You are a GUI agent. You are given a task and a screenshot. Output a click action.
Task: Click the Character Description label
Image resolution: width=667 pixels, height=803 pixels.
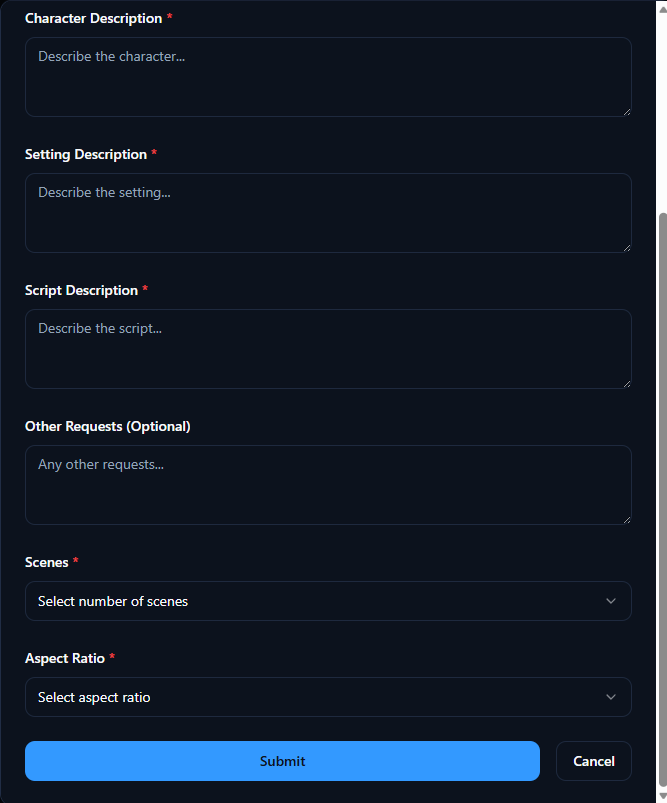coord(92,18)
